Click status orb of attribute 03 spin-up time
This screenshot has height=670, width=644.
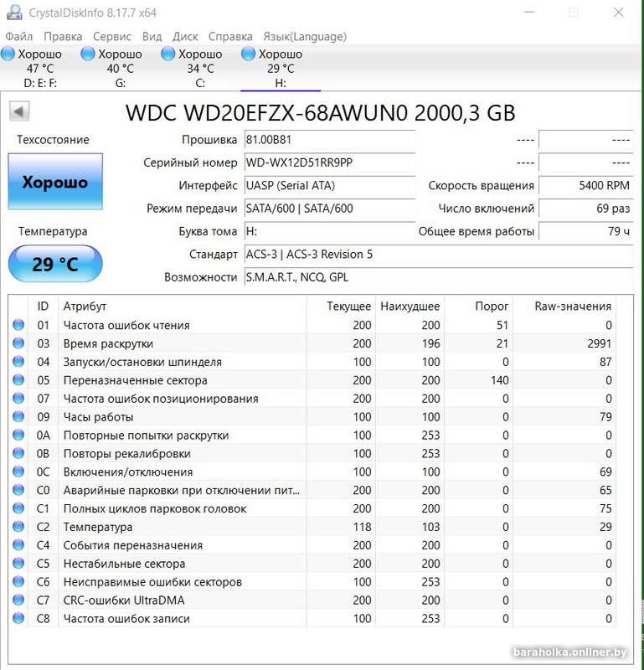coord(18,343)
